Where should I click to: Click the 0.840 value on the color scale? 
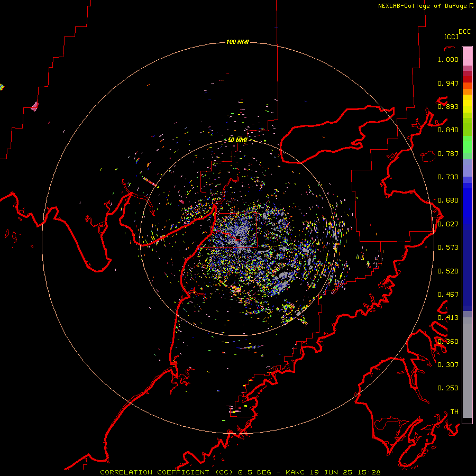click(x=448, y=130)
